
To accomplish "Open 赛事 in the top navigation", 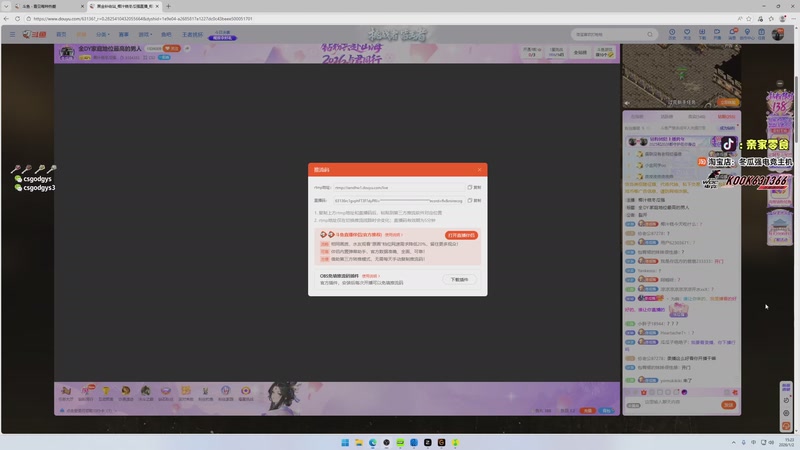I will point(123,34).
